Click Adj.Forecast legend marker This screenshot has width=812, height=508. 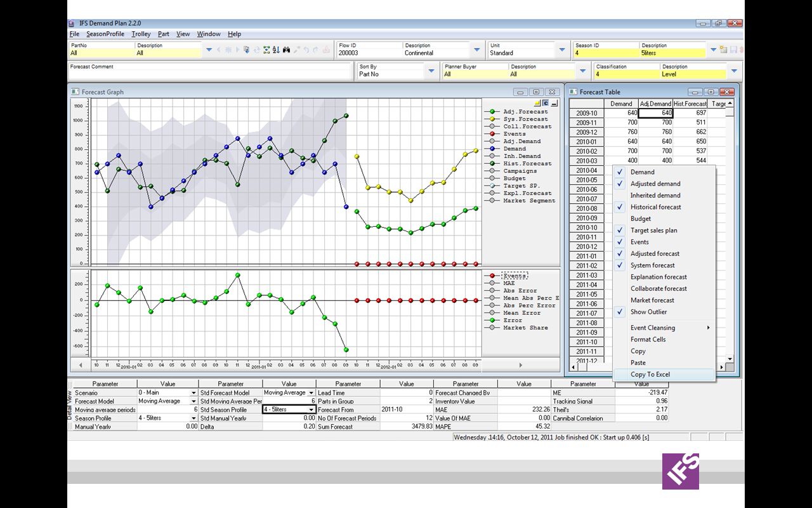[492, 112]
